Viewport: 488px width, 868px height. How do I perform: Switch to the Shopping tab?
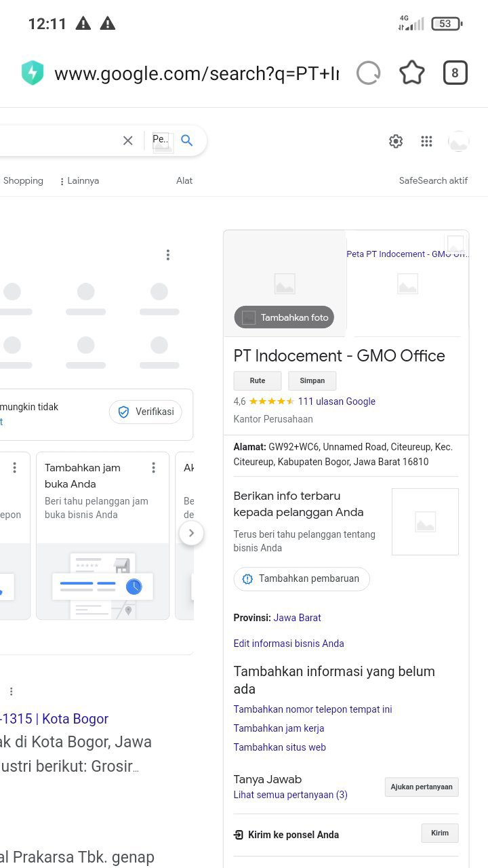point(23,181)
